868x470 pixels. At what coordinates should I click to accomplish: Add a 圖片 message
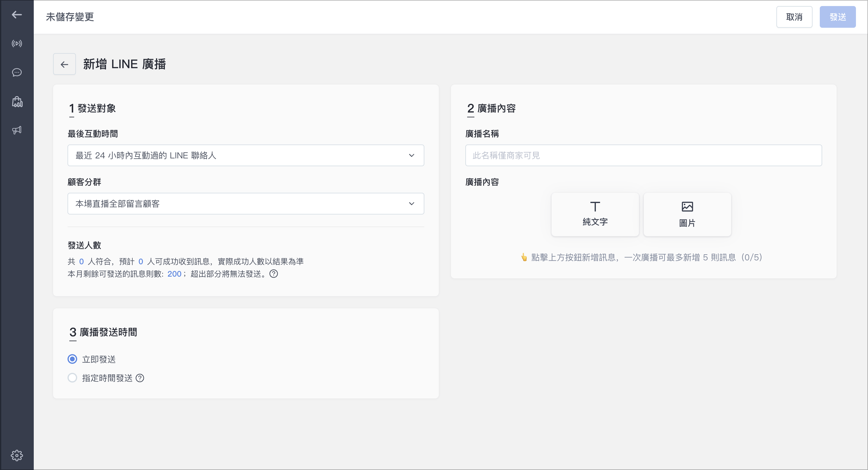(x=687, y=214)
